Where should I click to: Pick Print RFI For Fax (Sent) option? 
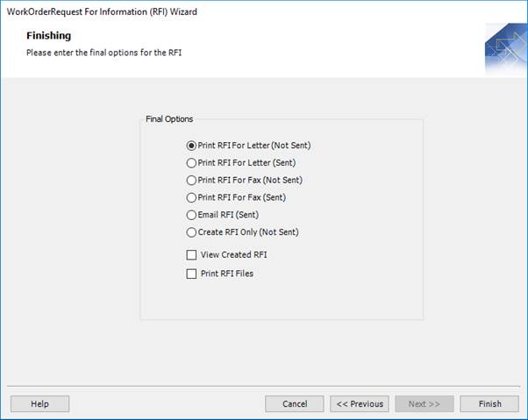(x=192, y=198)
